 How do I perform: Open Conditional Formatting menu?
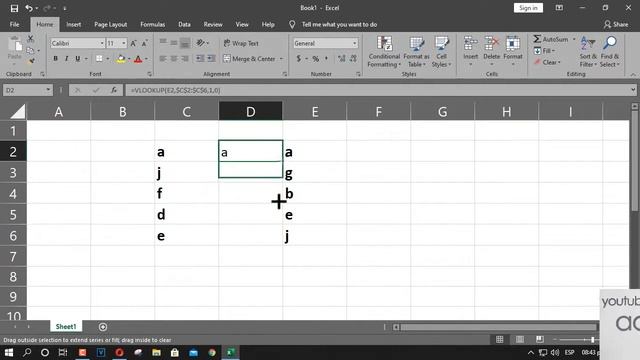coord(384,51)
